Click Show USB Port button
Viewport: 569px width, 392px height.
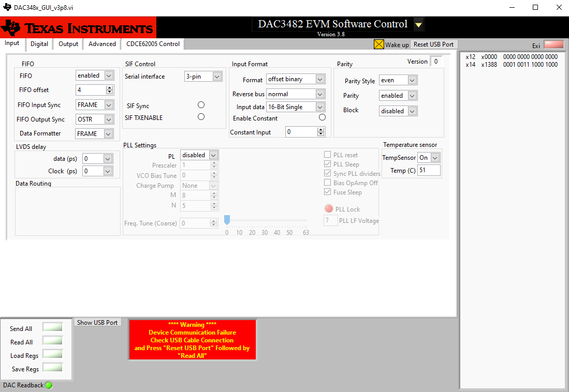pos(97,322)
